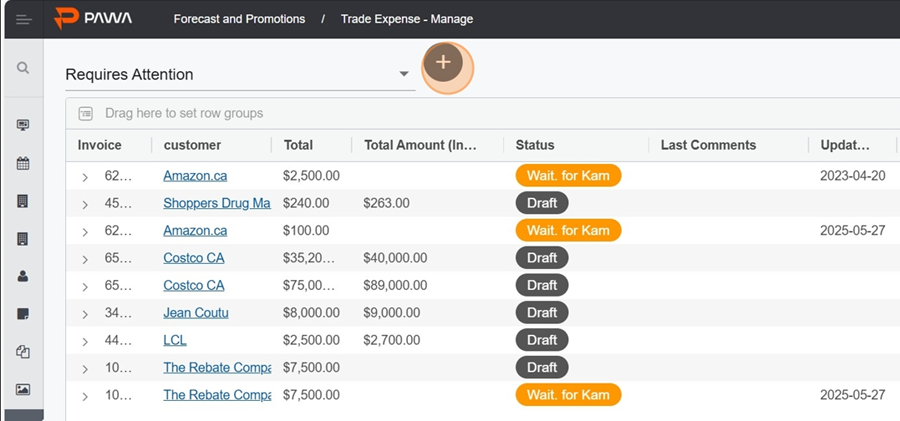Screen dimensions: 900x421
Task: Select the $40,000.00 total amount cell
Action: (x=395, y=258)
